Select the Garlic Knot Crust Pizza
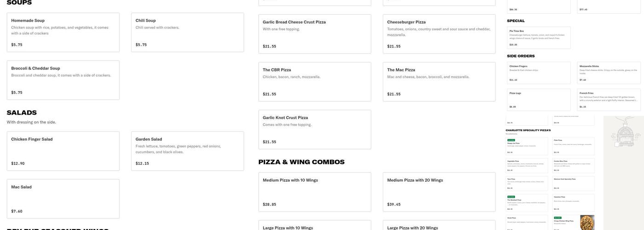 tap(315, 129)
